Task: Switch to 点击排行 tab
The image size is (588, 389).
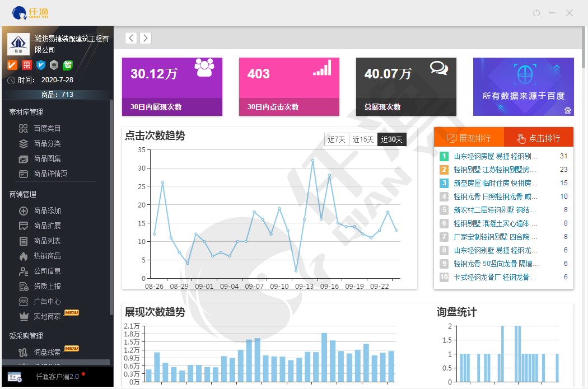Action: click(539, 138)
